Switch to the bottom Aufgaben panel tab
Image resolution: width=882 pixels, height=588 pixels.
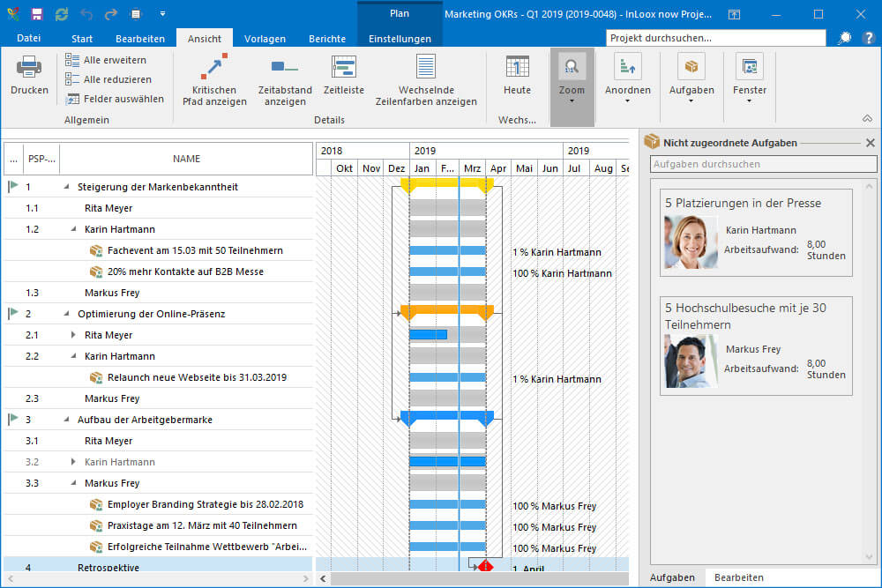(x=672, y=577)
